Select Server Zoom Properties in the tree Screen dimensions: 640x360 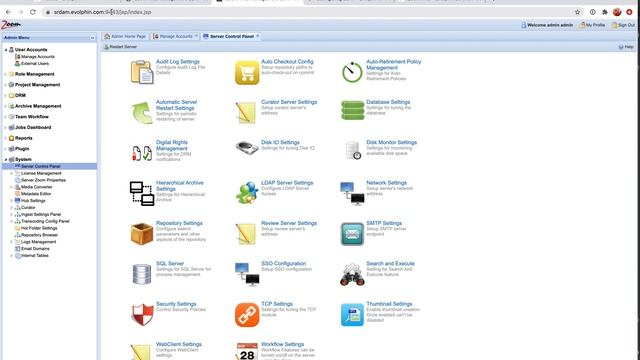[43, 180]
